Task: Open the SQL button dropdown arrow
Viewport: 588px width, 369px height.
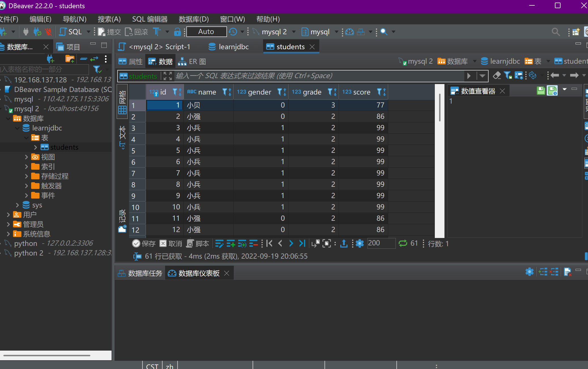Action: point(88,32)
